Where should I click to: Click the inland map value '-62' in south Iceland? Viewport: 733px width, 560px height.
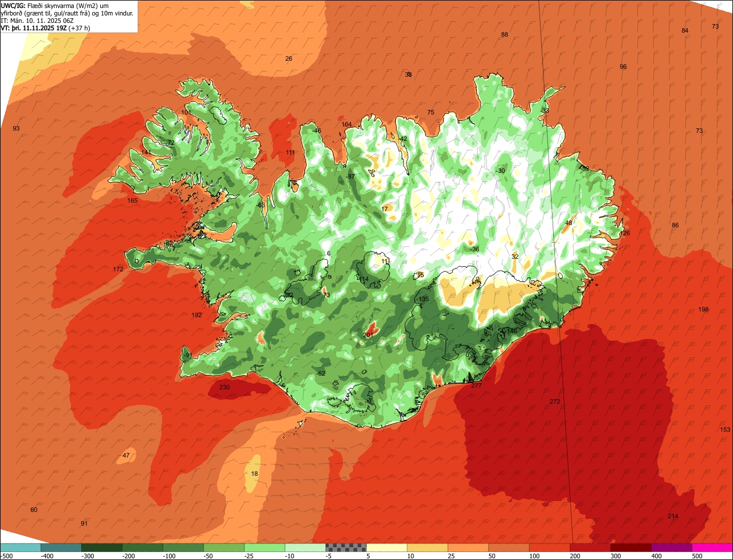point(321,373)
